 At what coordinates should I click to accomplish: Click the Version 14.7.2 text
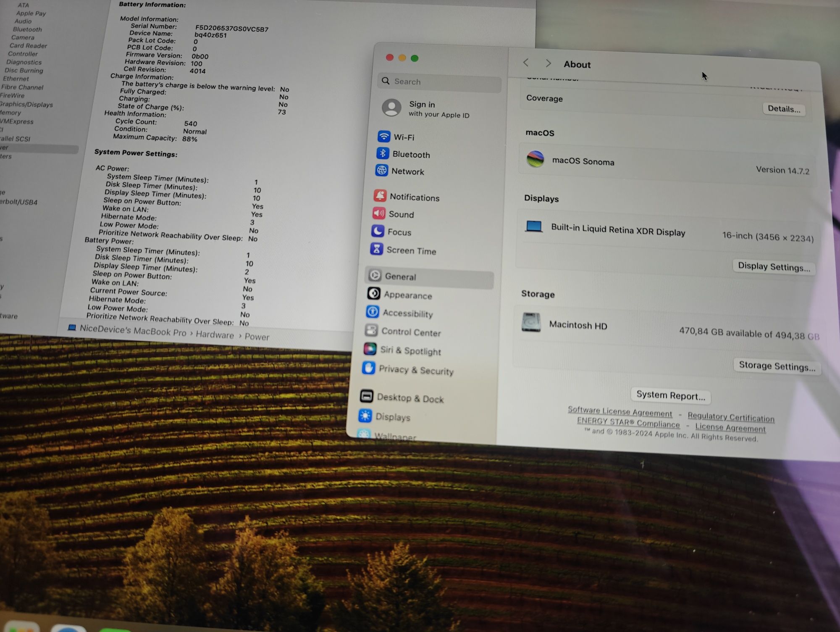click(782, 170)
